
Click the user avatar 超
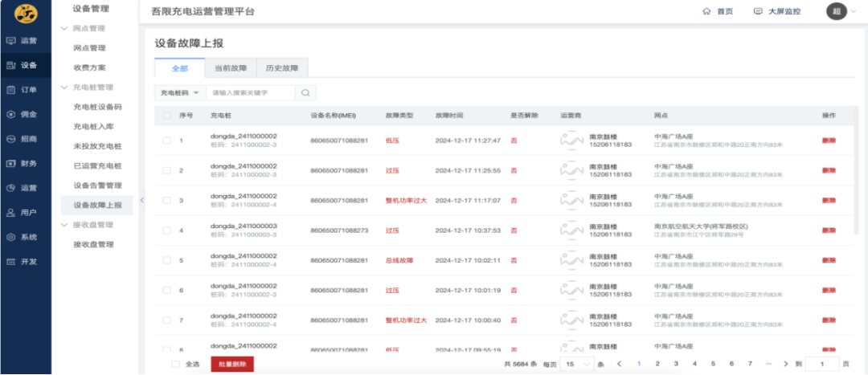837,11
